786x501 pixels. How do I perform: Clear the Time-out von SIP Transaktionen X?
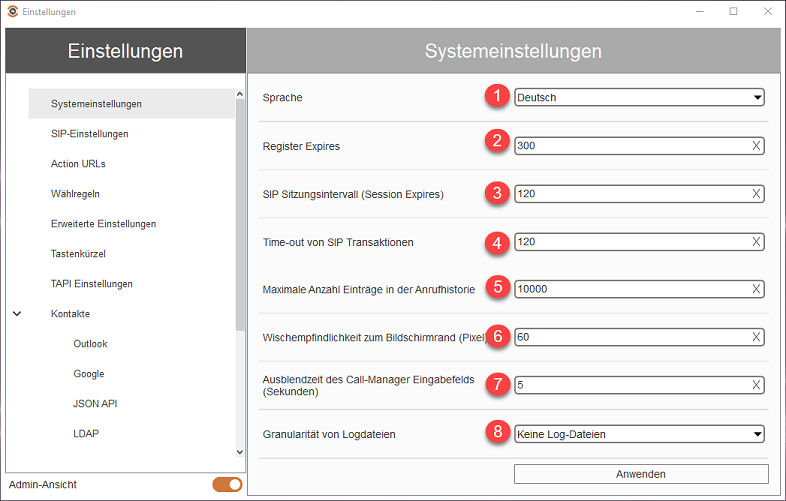pos(756,242)
